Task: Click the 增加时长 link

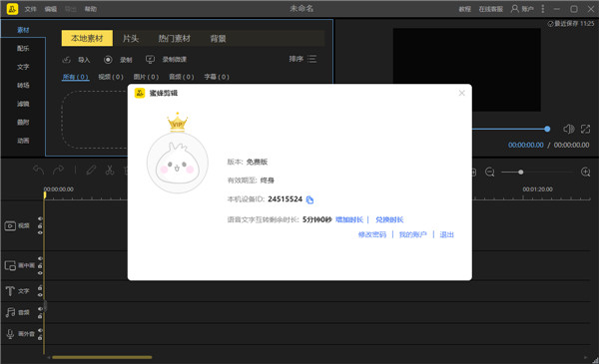Action: coord(349,219)
